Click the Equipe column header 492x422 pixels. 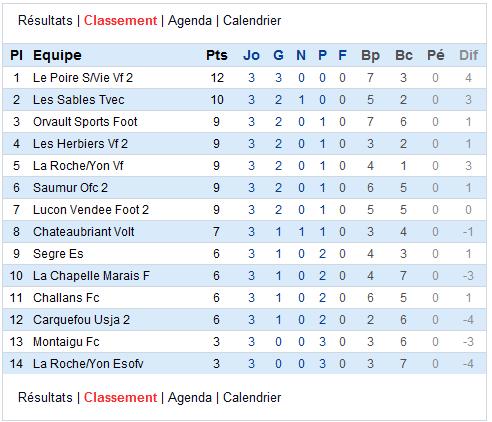pyautogui.click(x=57, y=55)
